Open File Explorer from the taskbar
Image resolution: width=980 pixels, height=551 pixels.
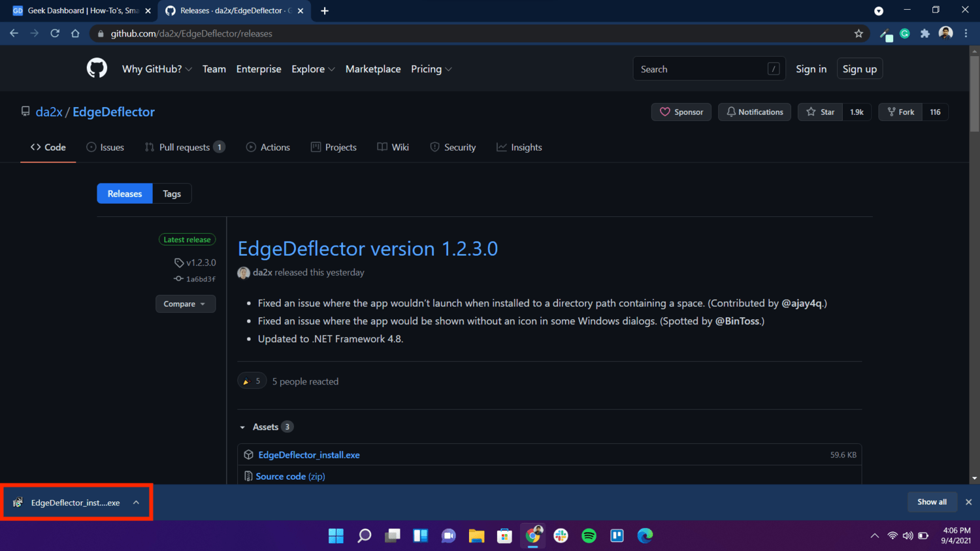476,536
